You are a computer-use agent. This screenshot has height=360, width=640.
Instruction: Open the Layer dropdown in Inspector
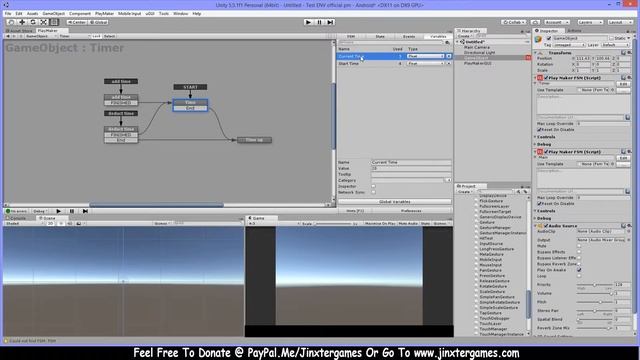pos(615,45)
